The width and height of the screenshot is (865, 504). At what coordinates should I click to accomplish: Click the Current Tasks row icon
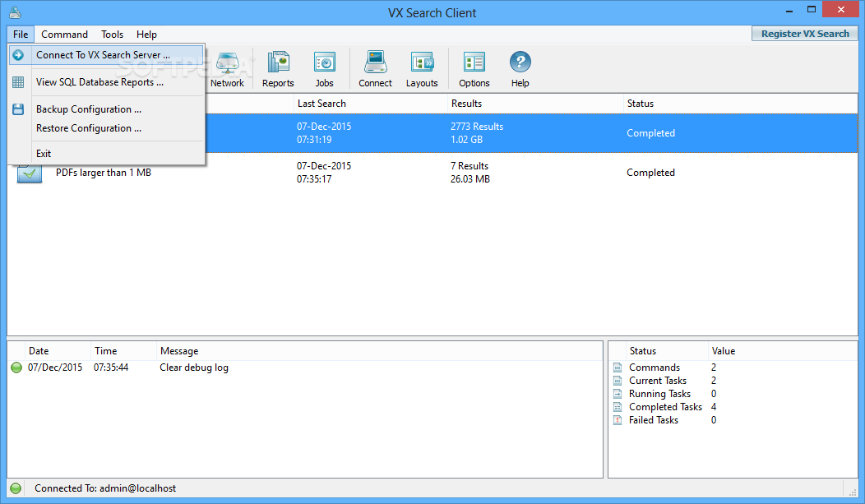618,381
